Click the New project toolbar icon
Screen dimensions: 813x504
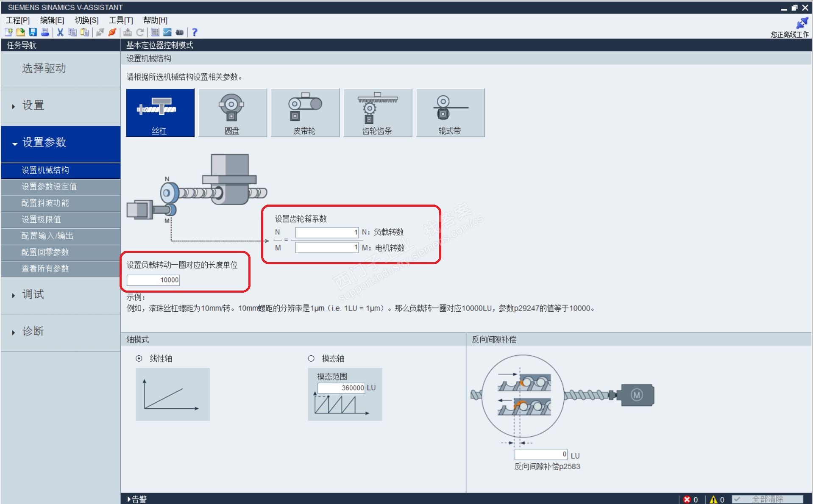8,32
